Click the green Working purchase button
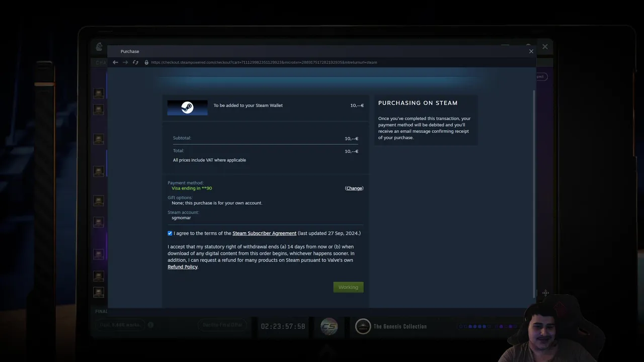644x362 pixels. [x=348, y=287]
